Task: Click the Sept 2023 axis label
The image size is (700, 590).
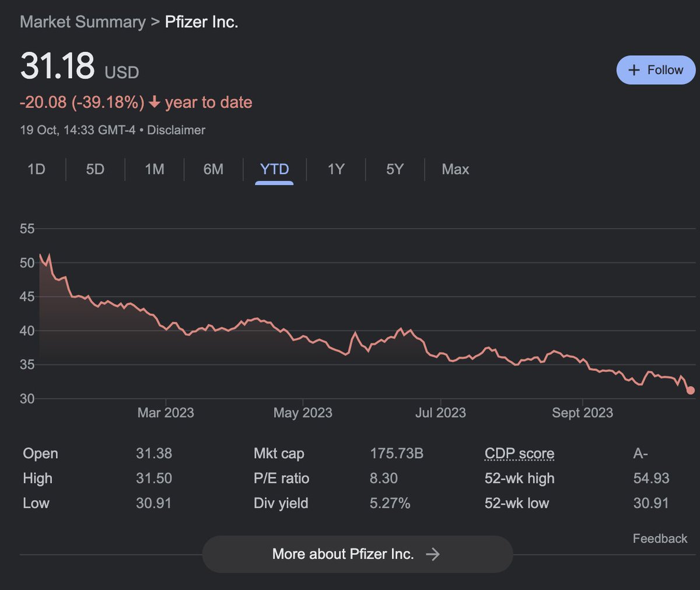Action: click(583, 413)
